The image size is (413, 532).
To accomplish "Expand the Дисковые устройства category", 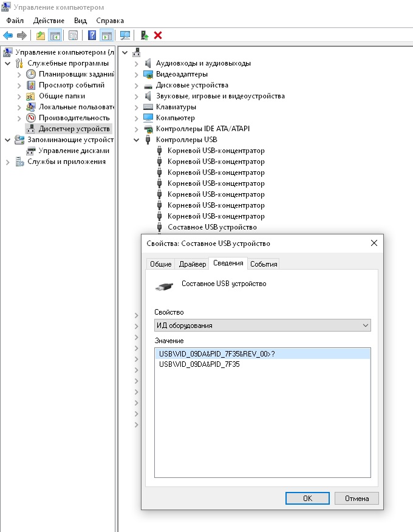I will tap(137, 86).
